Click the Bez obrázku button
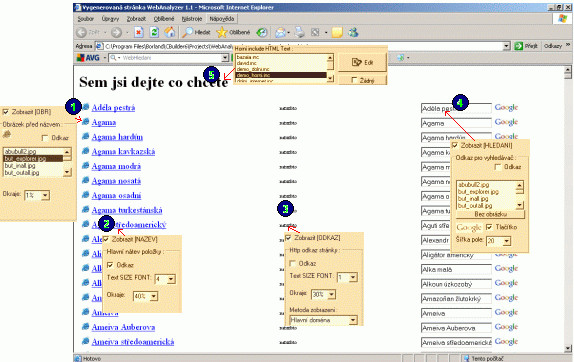 pyautogui.click(x=491, y=214)
